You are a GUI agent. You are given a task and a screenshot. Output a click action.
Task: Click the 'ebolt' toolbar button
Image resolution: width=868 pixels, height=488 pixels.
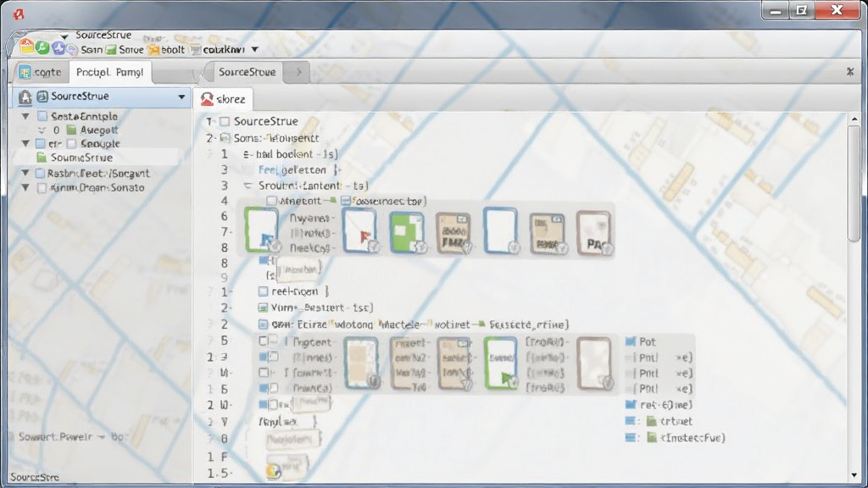coord(167,50)
